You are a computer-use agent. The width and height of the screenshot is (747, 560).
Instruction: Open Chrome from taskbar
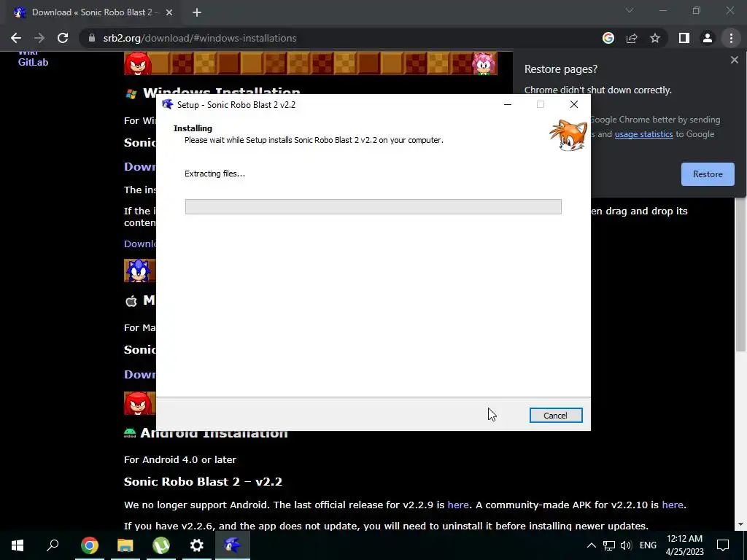(x=90, y=545)
